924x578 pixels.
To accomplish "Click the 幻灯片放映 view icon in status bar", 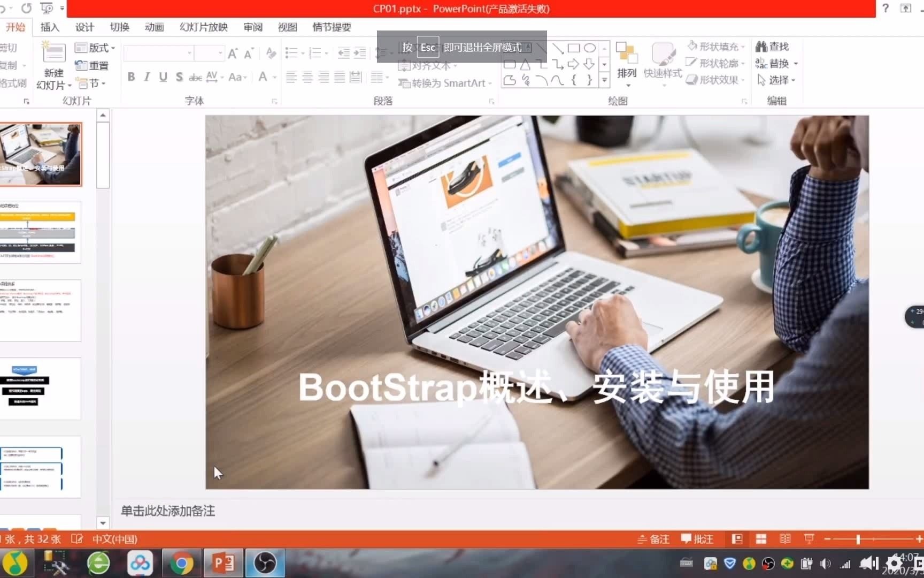I will [808, 539].
